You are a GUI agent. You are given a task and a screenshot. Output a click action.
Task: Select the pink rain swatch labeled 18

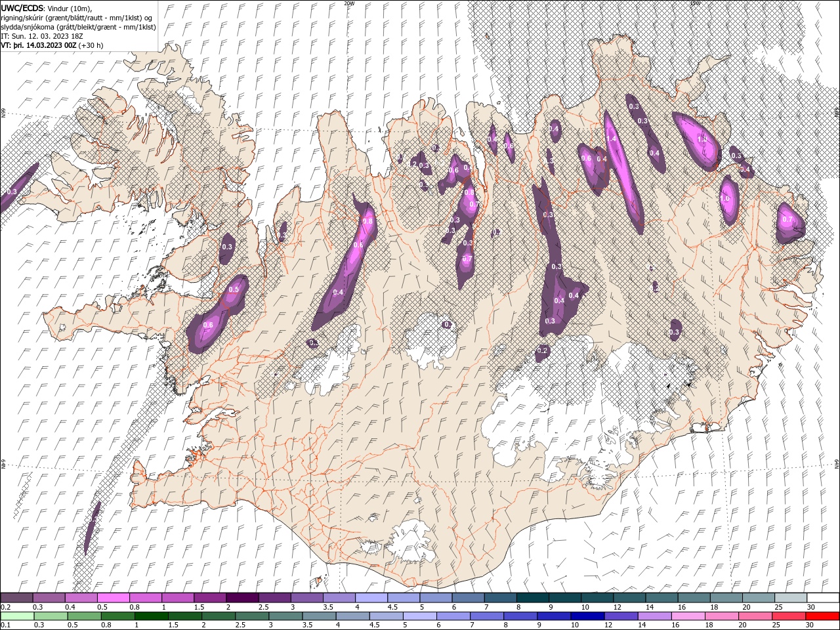point(721,616)
